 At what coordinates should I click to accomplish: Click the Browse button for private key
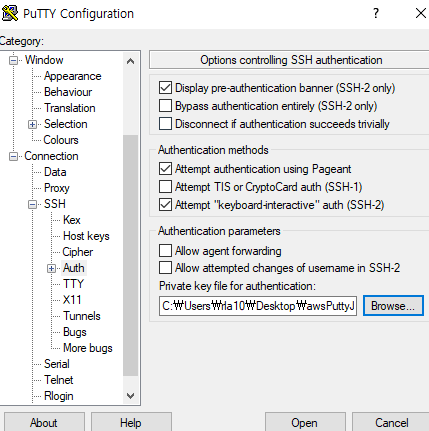click(x=393, y=305)
